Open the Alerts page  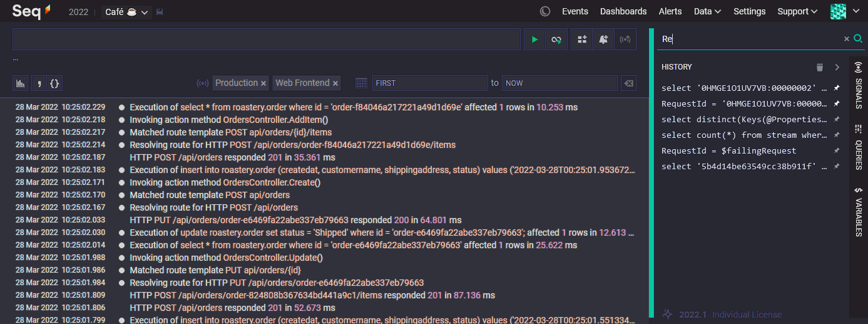coord(670,11)
